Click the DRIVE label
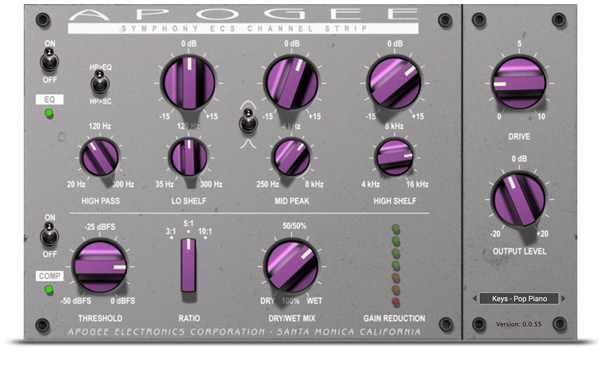Viewport: 600px width, 377px height. (519, 137)
